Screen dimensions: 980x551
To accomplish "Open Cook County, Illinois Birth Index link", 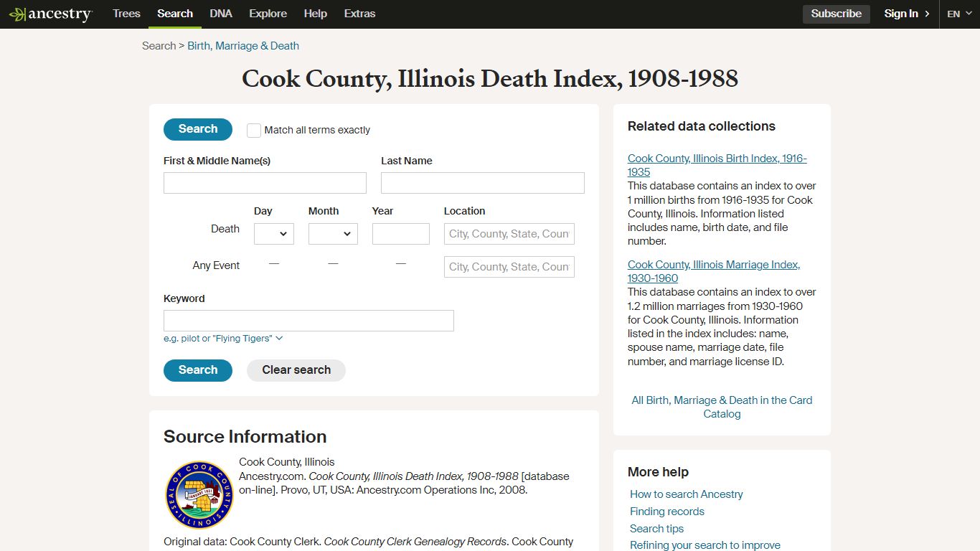I will (x=717, y=165).
